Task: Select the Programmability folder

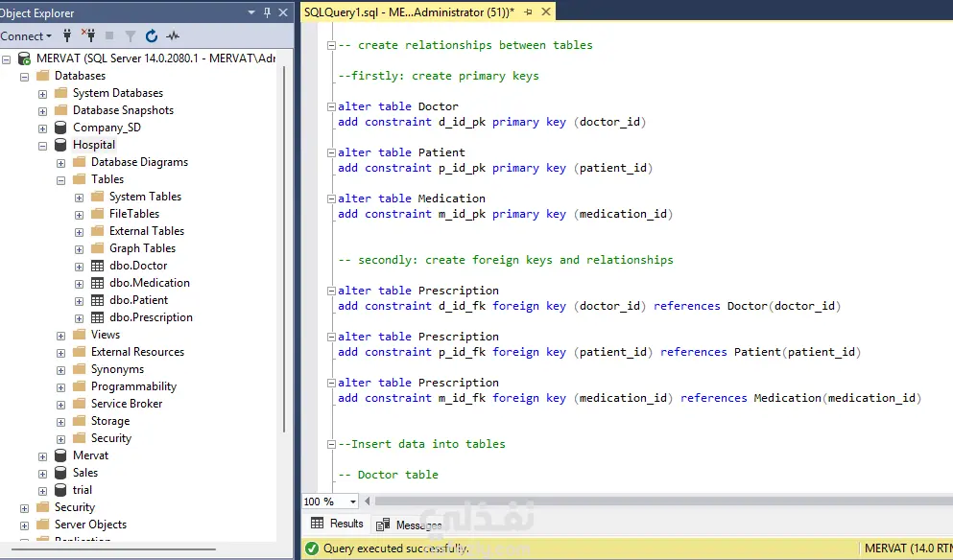Action: [x=133, y=386]
